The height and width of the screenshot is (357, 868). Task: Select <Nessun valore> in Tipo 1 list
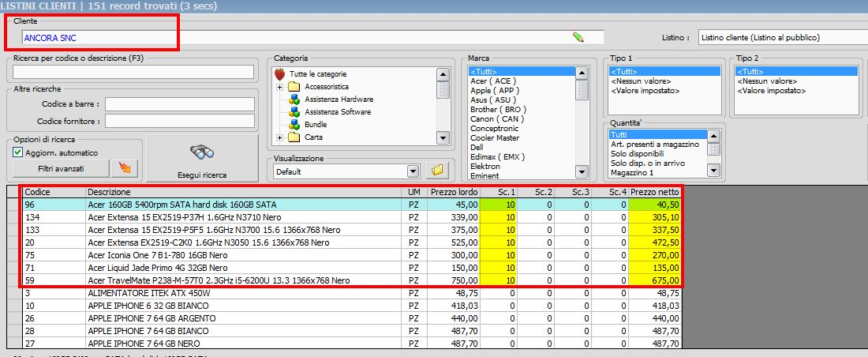point(641,81)
